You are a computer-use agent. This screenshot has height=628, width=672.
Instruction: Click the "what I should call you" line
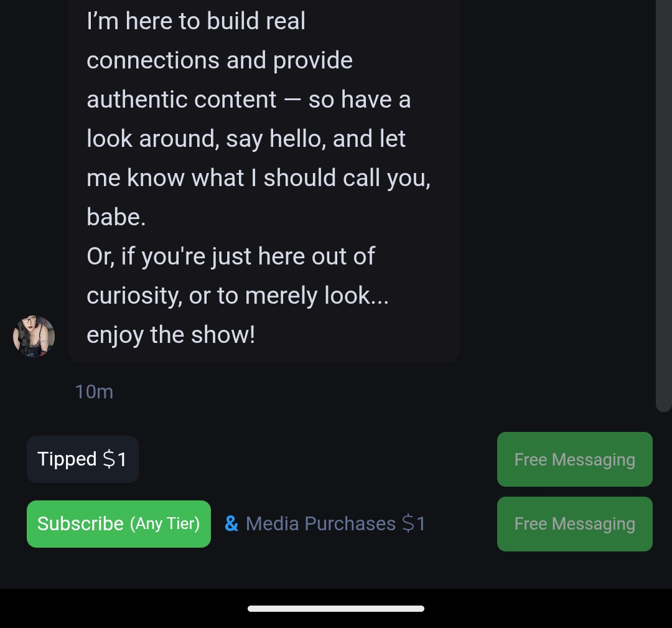[258, 178]
